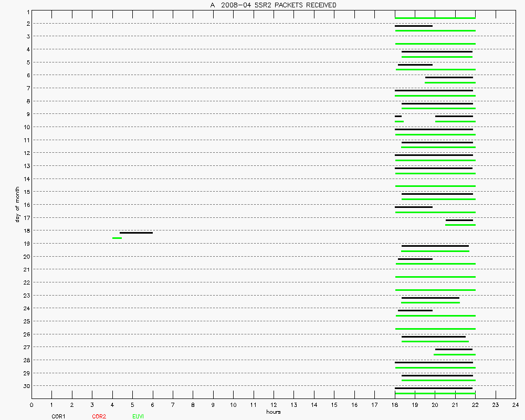Click the lone green bar on day 14
Viewport: 525px width, 420px height.
[435, 186]
